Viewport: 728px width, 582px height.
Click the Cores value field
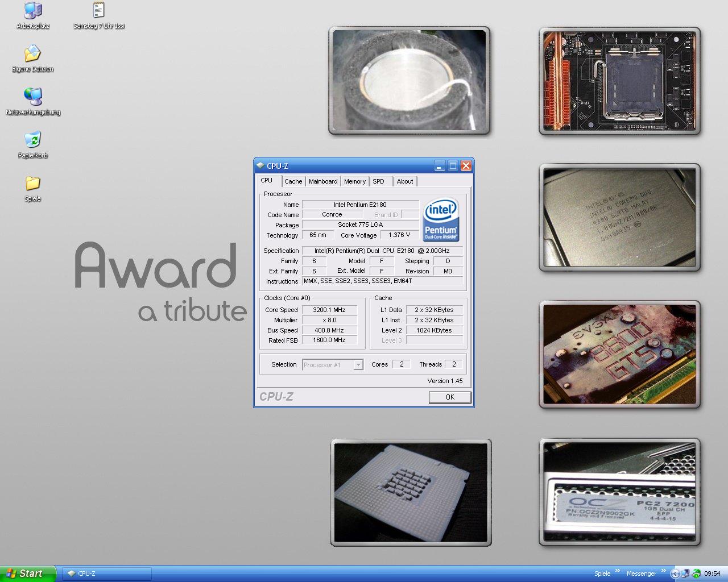(402, 364)
